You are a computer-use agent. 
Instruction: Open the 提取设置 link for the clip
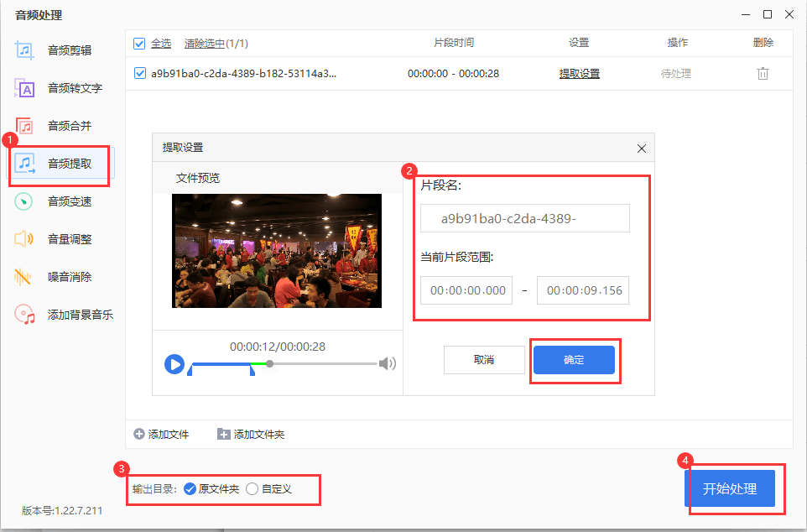[578, 73]
